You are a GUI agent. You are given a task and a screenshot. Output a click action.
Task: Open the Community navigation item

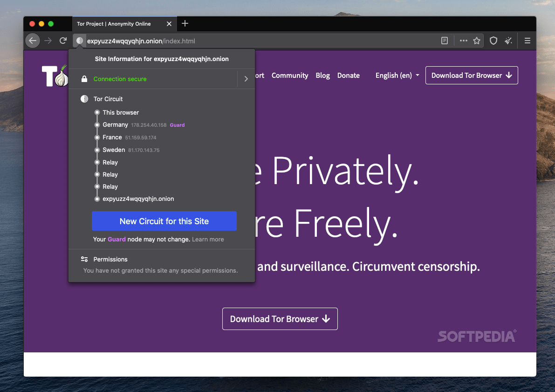(290, 76)
